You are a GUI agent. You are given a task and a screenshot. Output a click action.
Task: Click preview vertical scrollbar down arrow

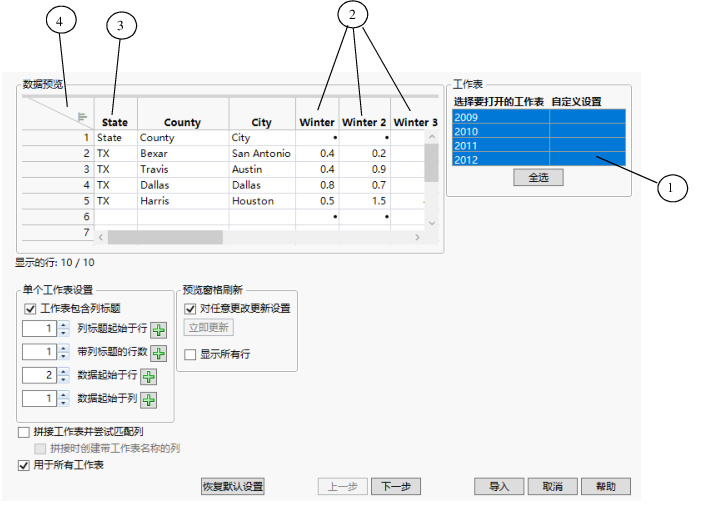(432, 223)
